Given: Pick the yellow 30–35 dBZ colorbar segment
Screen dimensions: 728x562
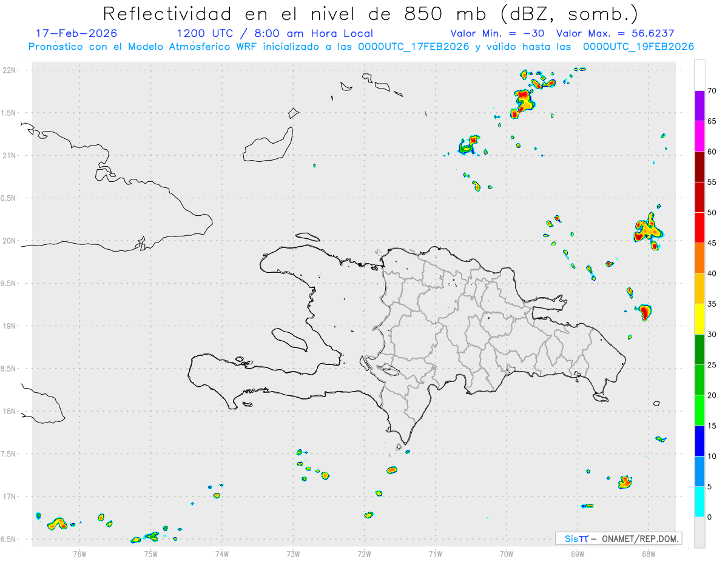Looking at the screenshot, I should pyautogui.click(x=699, y=319).
